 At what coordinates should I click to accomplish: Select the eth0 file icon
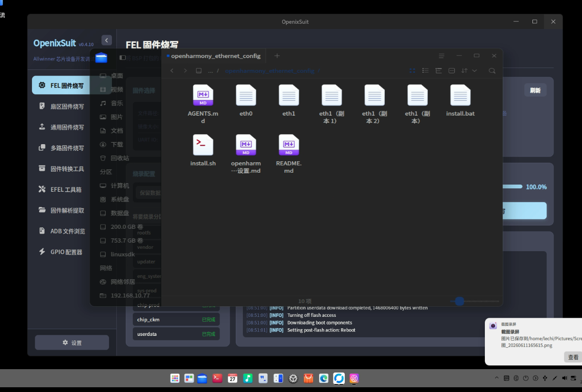[246, 95]
